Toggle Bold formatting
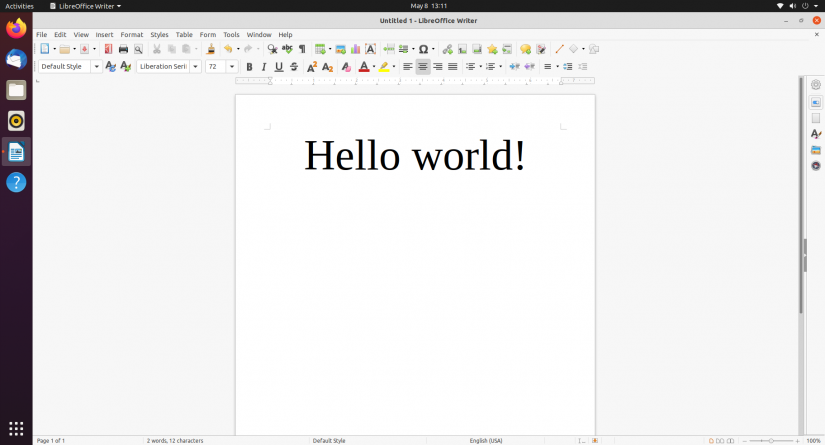Viewport: 825px width, 445px height. pos(249,67)
